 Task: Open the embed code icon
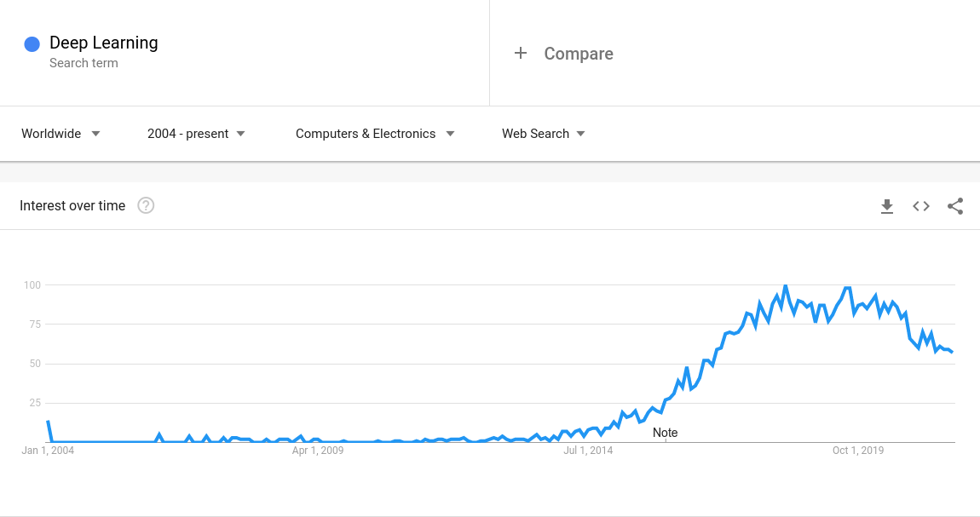point(920,206)
